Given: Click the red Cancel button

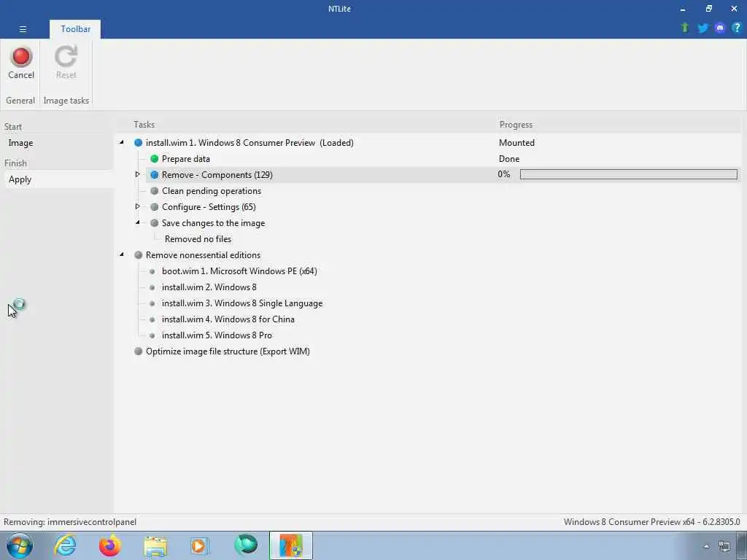Looking at the screenshot, I should click(21, 63).
